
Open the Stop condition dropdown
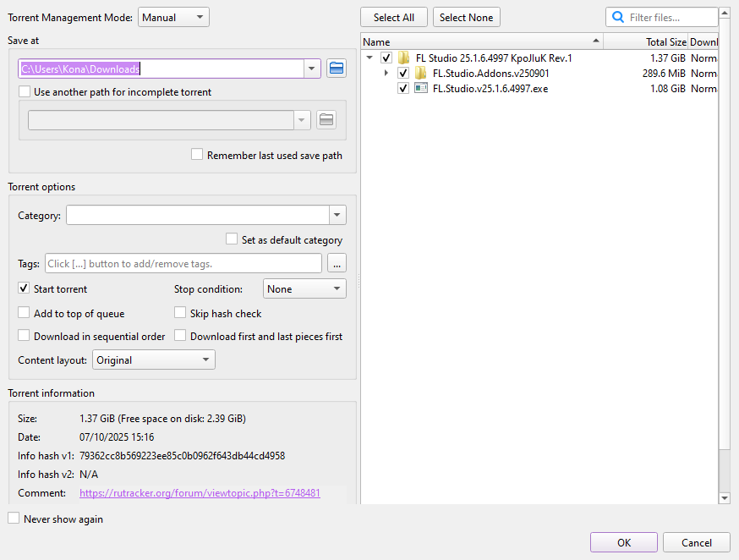point(304,289)
